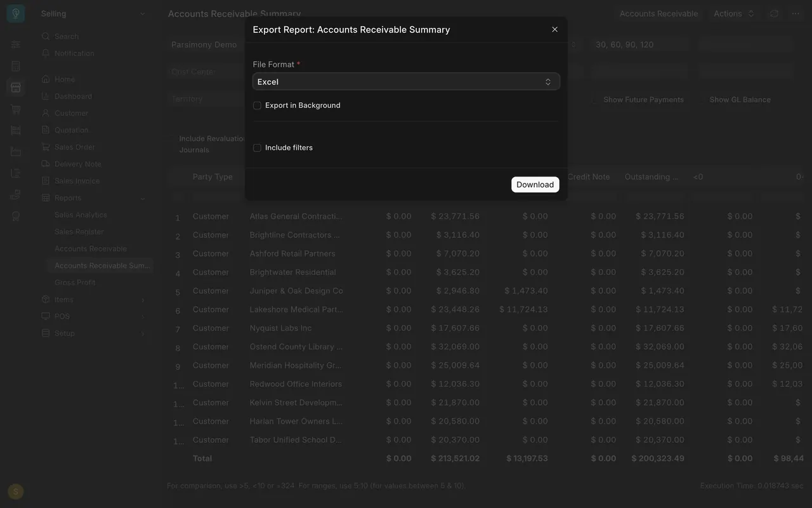Open the Quotation sidebar item
Image resolution: width=812 pixels, height=508 pixels.
click(72, 130)
